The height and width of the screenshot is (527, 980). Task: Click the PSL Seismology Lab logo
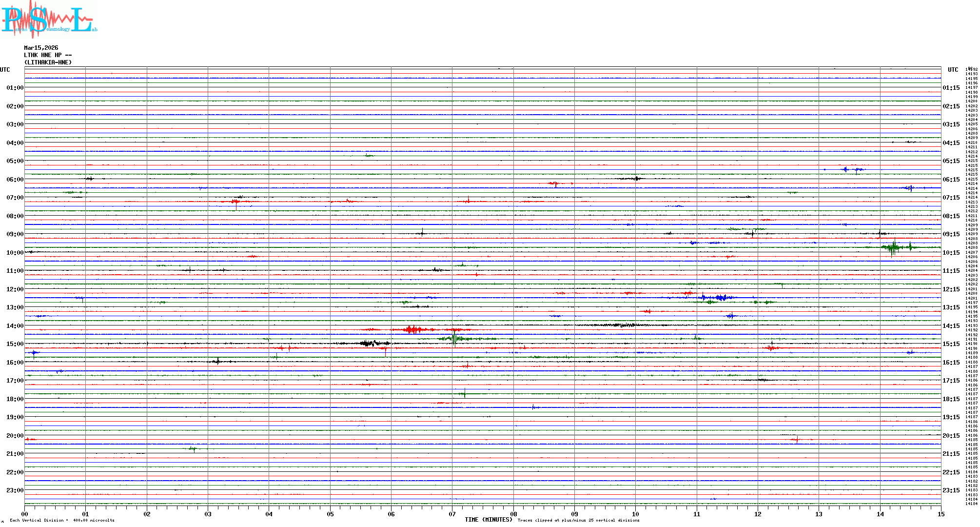[x=49, y=20]
